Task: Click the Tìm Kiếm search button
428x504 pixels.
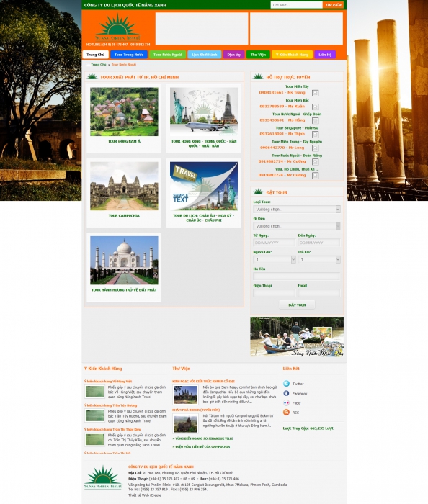Action: point(333,5)
